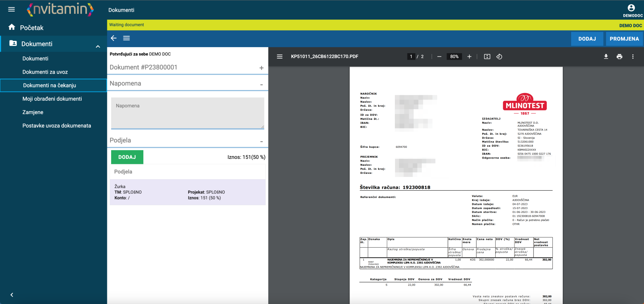Open PDF viewer more options menu

(633, 57)
